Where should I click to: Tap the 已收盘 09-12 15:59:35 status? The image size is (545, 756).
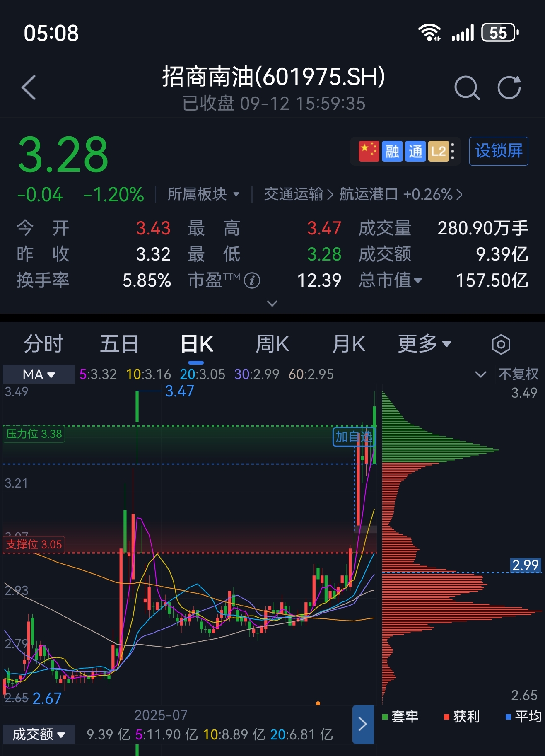(x=274, y=104)
